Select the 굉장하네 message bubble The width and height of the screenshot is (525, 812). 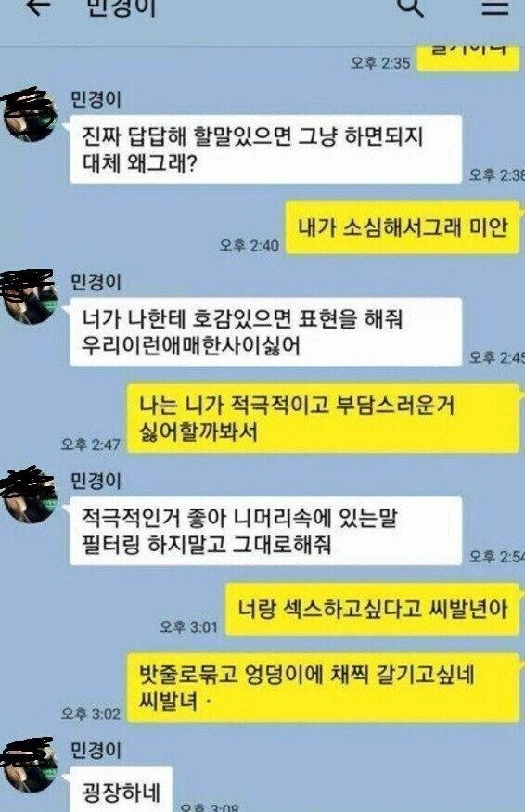click(x=122, y=790)
